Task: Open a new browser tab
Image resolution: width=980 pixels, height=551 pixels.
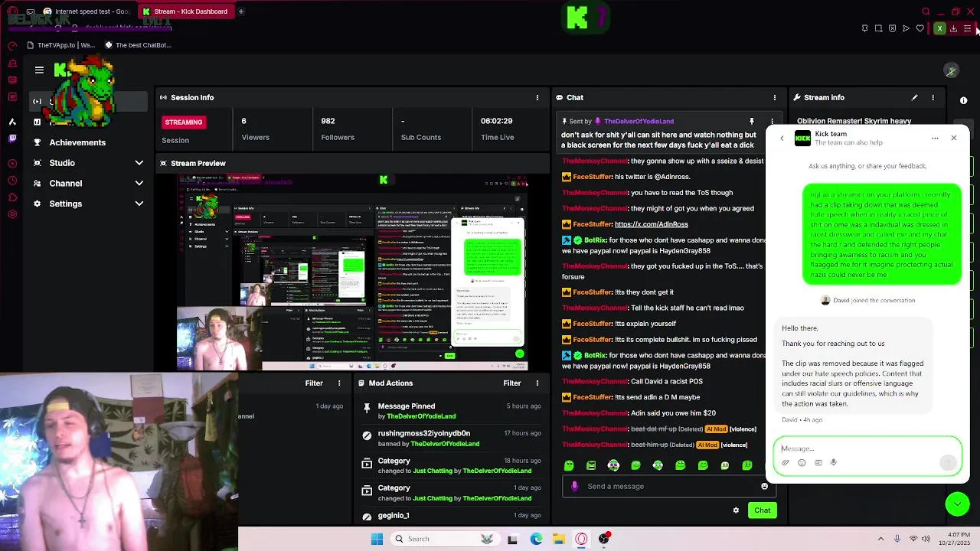Action: pyautogui.click(x=240, y=11)
